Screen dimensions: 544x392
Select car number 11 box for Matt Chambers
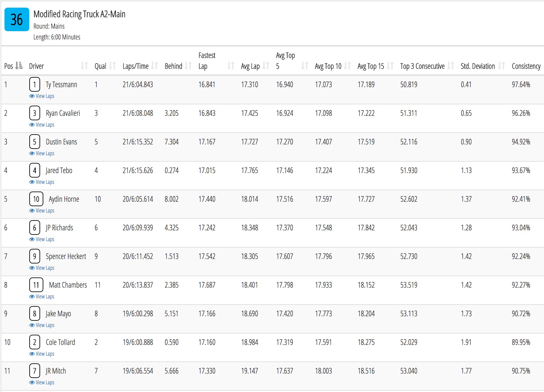point(36,285)
